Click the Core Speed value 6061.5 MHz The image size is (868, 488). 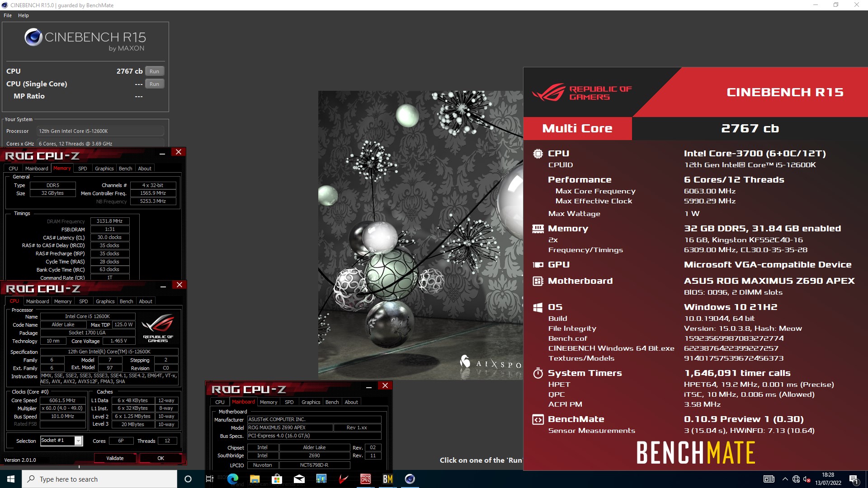[x=62, y=400]
